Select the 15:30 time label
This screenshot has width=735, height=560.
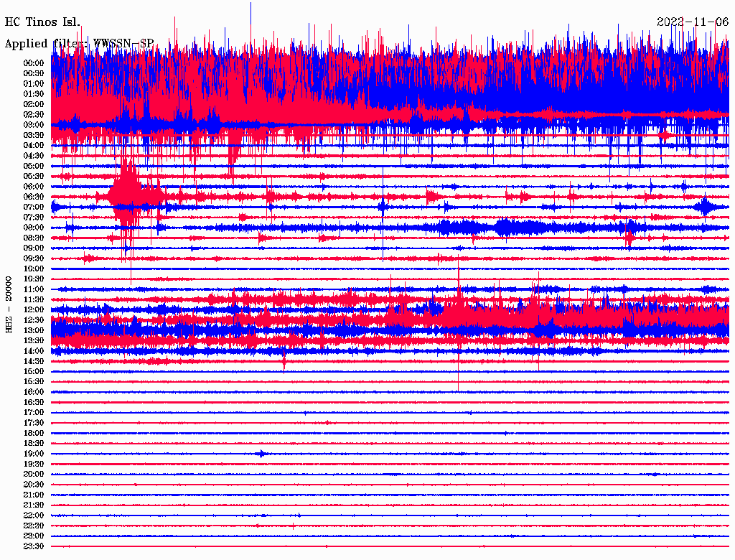pos(34,382)
